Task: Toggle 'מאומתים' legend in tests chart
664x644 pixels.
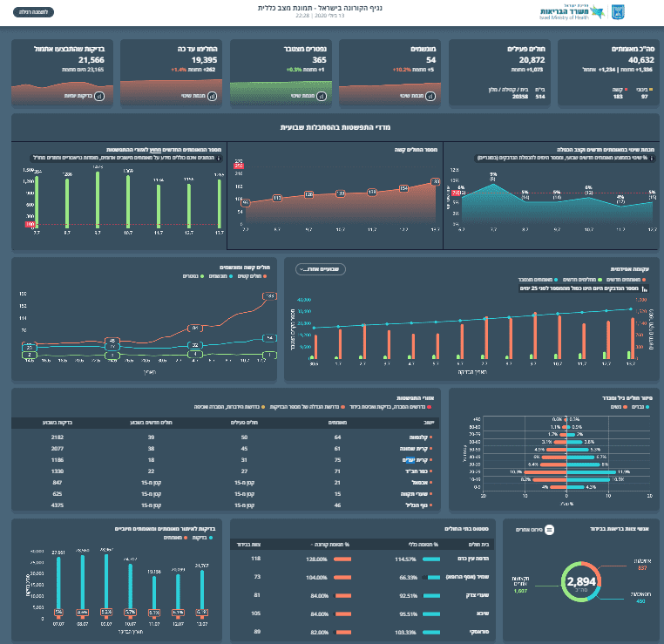Action: tap(175, 538)
